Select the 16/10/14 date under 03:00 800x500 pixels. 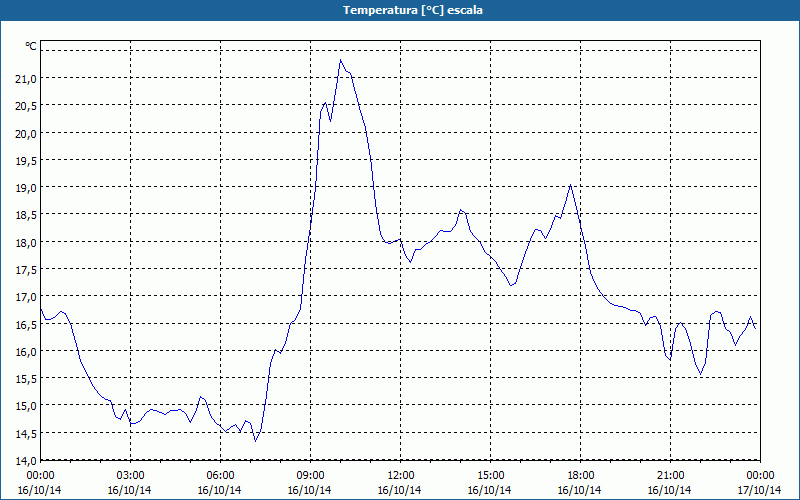coord(130,490)
